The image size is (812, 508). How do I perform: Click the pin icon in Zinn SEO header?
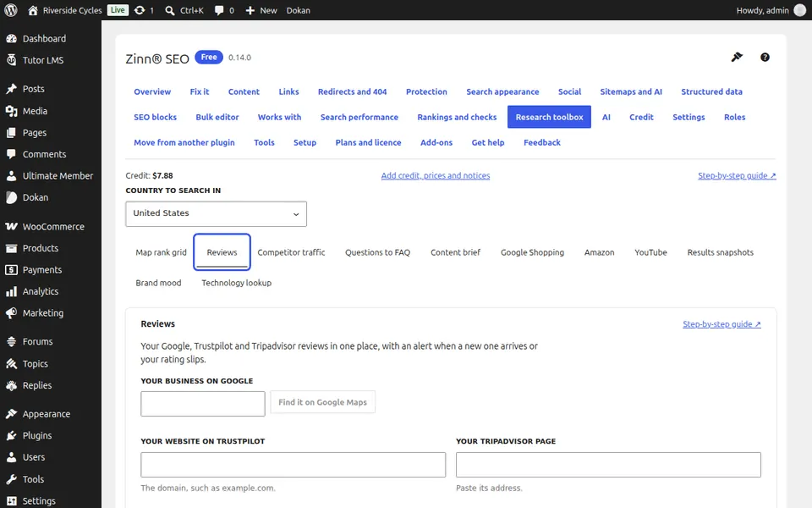point(737,57)
